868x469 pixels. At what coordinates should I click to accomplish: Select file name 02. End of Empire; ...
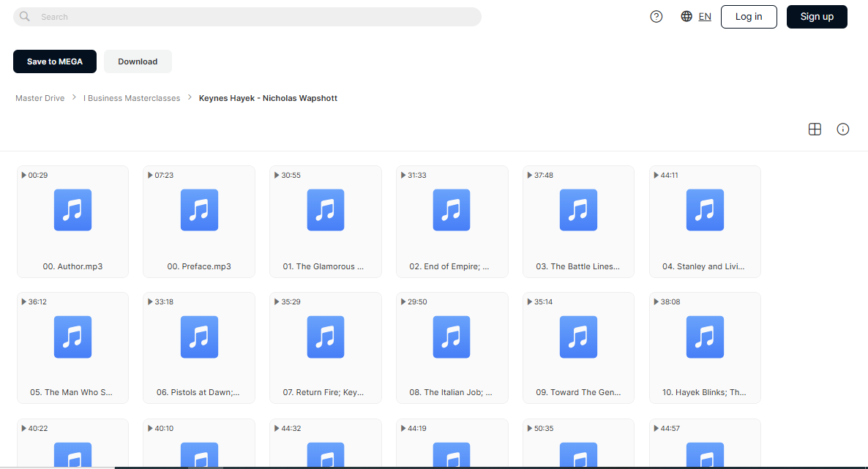[449, 266]
